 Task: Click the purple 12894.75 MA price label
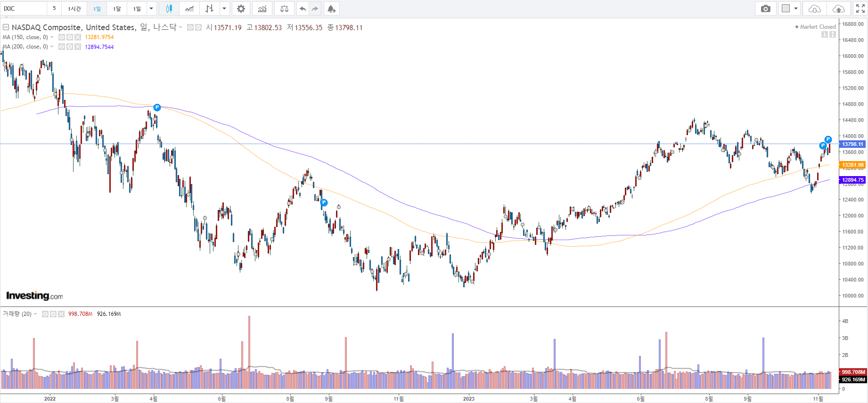[x=852, y=180]
